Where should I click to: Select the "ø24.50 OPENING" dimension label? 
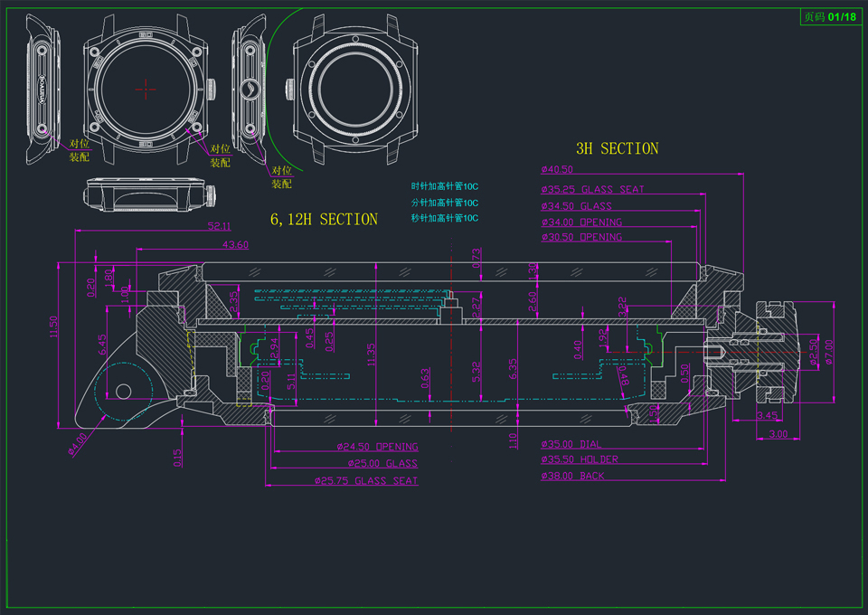coord(378,447)
